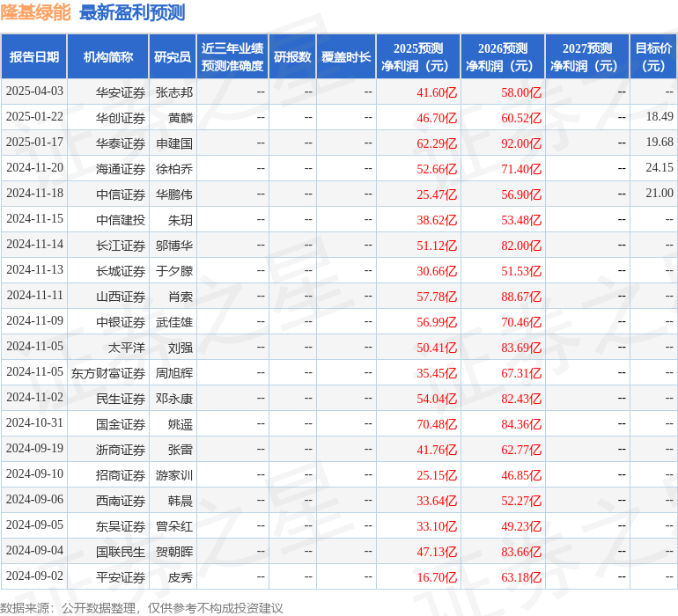Select the 54.04亿 profit value

tap(437, 399)
